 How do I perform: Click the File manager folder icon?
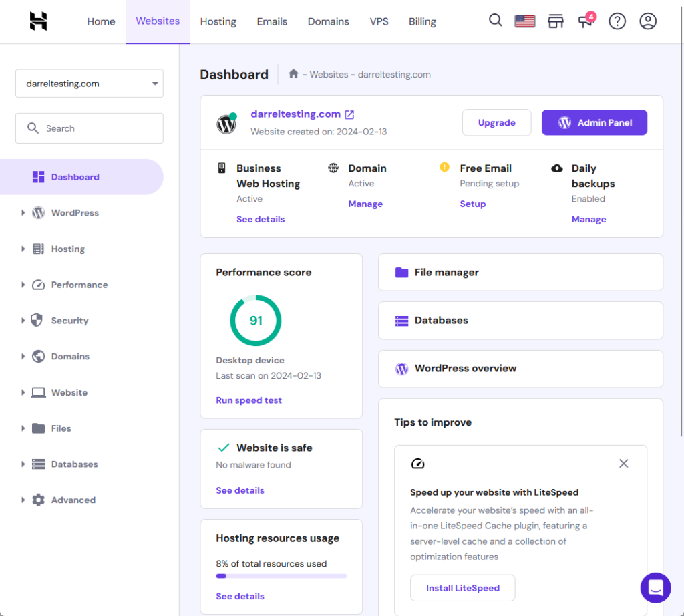(401, 273)
